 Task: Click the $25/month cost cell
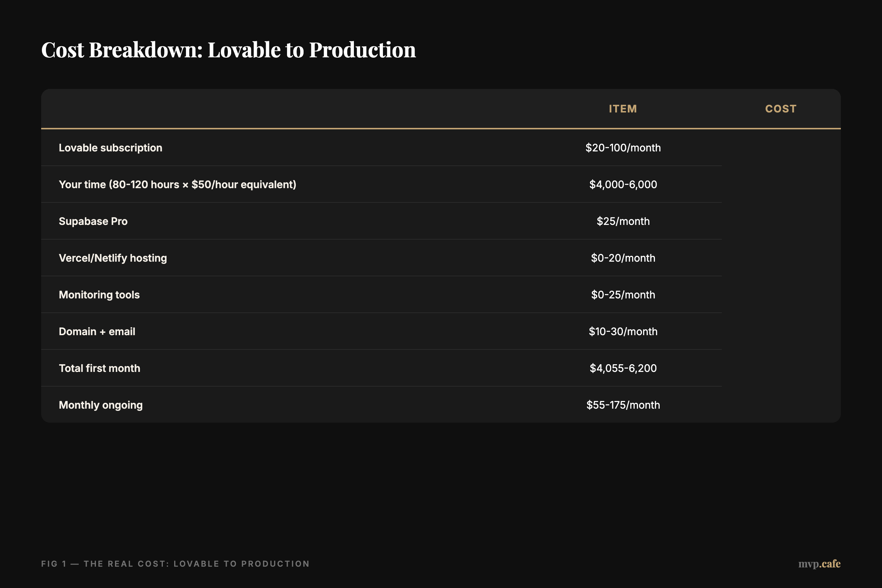point(623,221)
